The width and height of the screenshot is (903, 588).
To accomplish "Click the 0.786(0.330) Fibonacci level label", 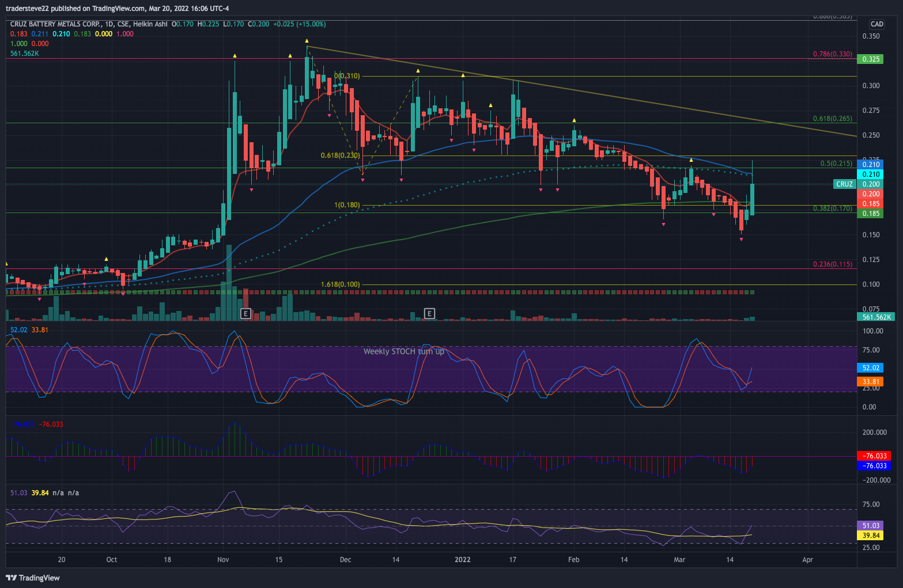I will pyautogui.click(x=833, y=54).
